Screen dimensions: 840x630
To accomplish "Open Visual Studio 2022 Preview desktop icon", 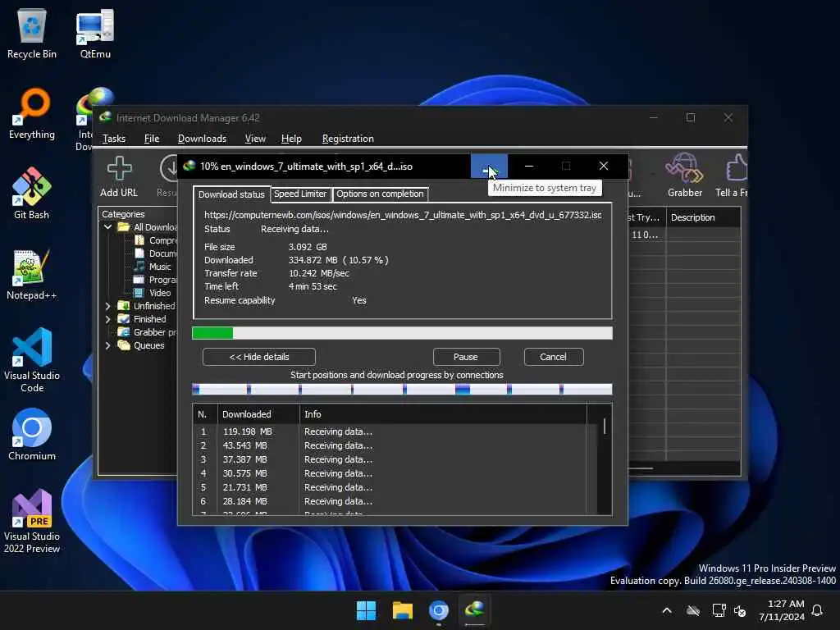I will 32,521.
